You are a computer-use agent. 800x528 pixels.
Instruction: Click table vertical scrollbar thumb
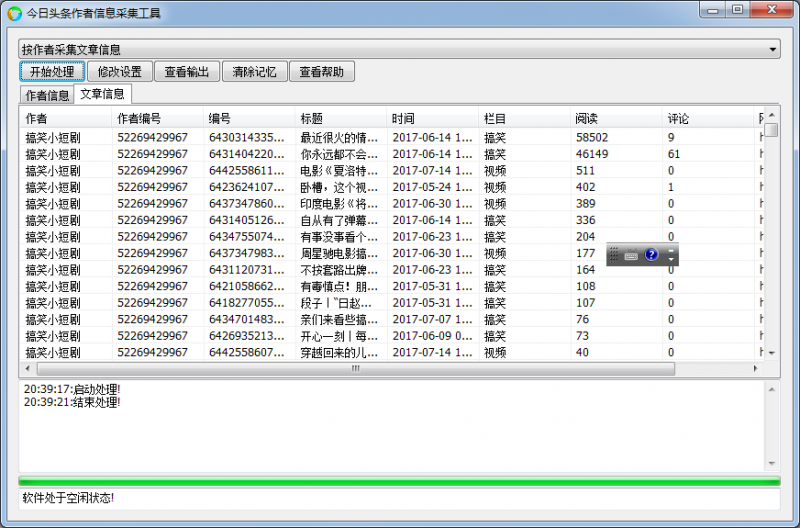pos(772,130)
